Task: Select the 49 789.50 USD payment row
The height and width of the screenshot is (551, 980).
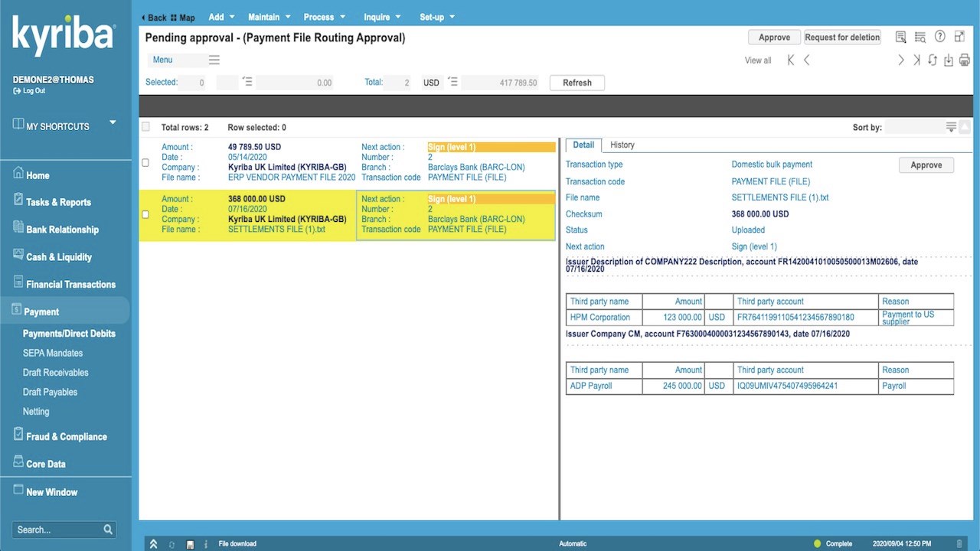Action: coord(348,162)
